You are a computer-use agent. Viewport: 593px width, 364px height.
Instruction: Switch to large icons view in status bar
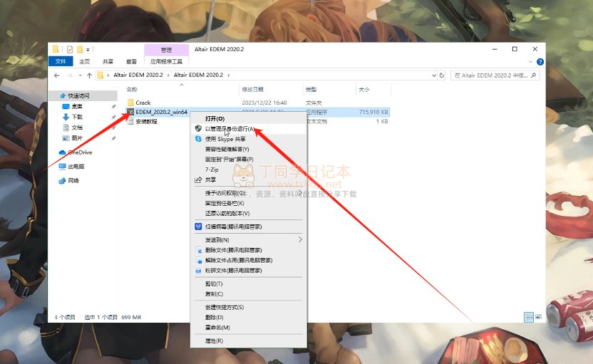coord(539,317)
